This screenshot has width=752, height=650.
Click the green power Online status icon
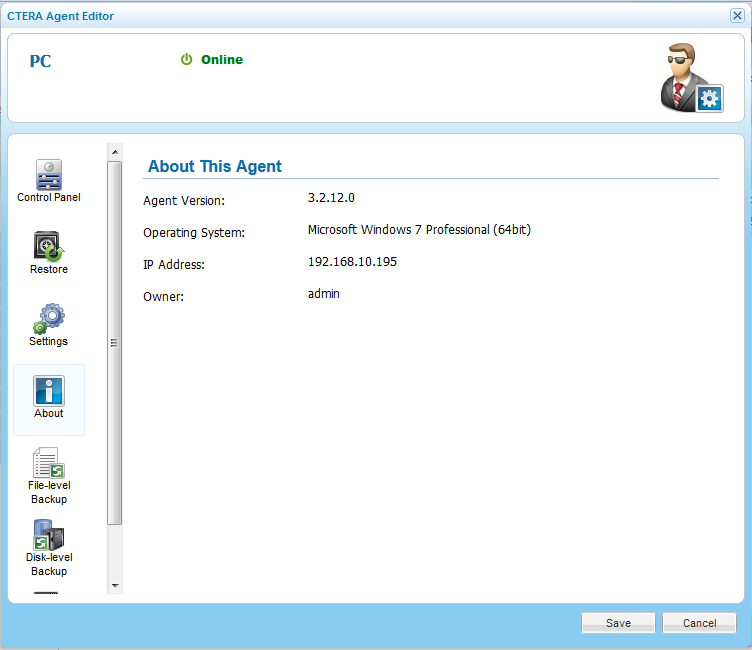[186, 59]
